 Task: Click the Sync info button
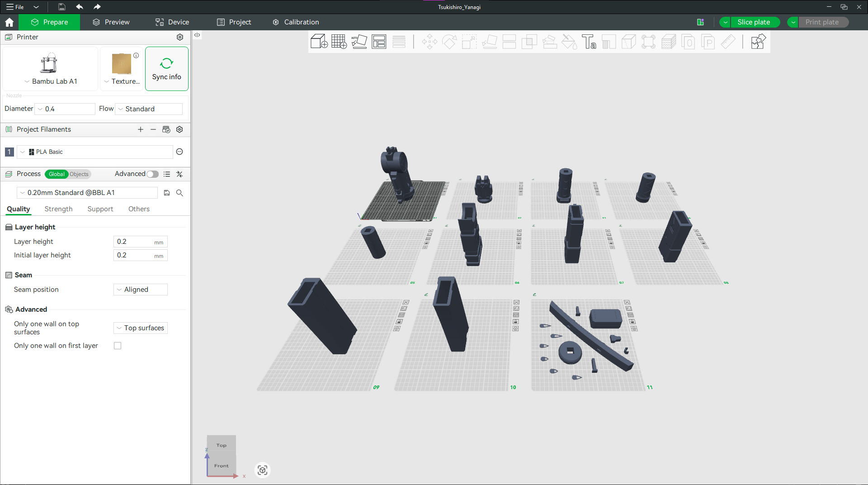[x=166, y=69]
